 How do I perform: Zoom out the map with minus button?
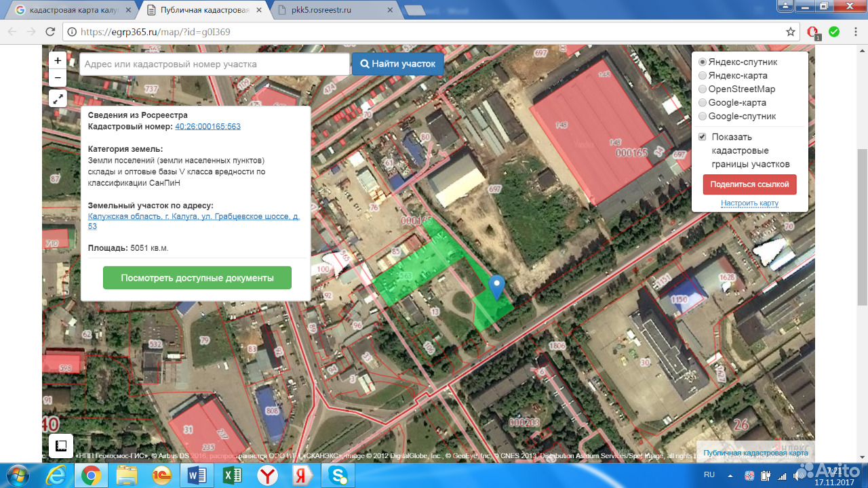pos(58,77)
